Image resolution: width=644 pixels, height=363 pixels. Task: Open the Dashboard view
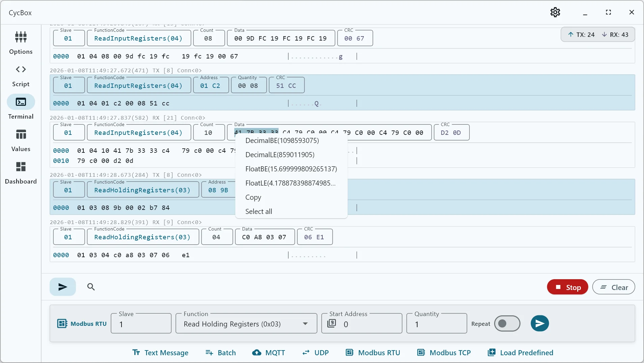(21, 172)
